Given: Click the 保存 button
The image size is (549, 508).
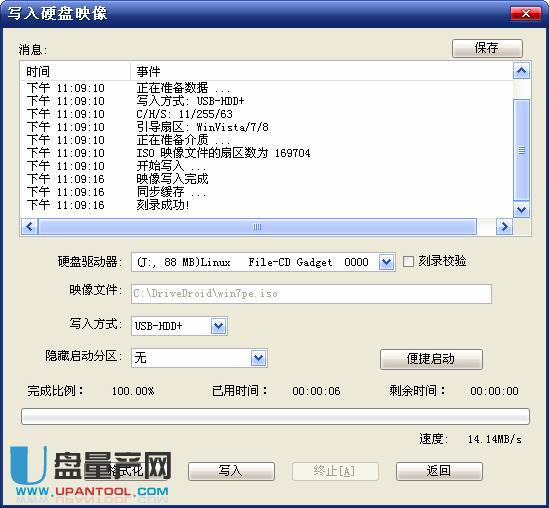Looking at the screenshot, I should pyautogui.click(x=487, y=48).
